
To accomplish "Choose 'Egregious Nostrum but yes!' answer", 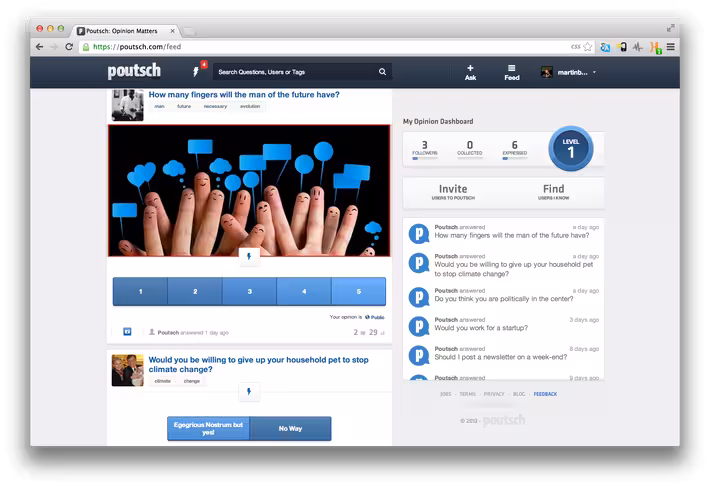I will coord(208,428).
